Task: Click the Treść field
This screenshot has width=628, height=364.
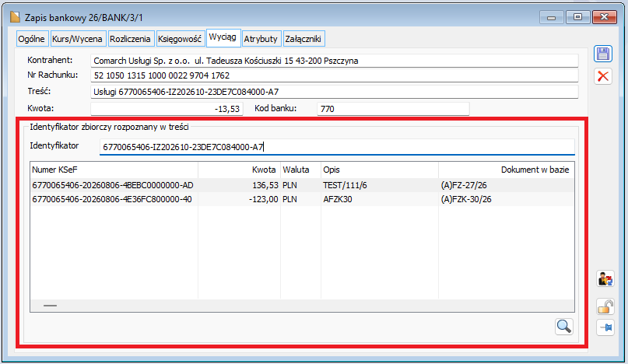Action: tap(335, 92)
